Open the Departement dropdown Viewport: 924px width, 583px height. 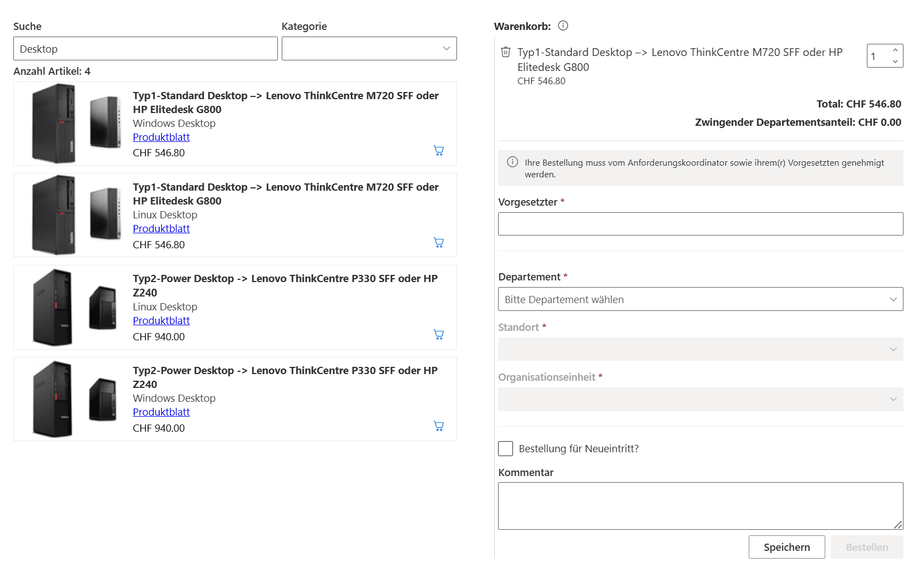click(x=700, y=299)
